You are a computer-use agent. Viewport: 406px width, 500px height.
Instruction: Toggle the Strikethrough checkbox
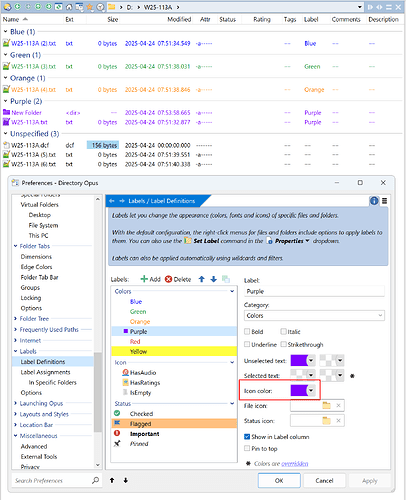283,344
